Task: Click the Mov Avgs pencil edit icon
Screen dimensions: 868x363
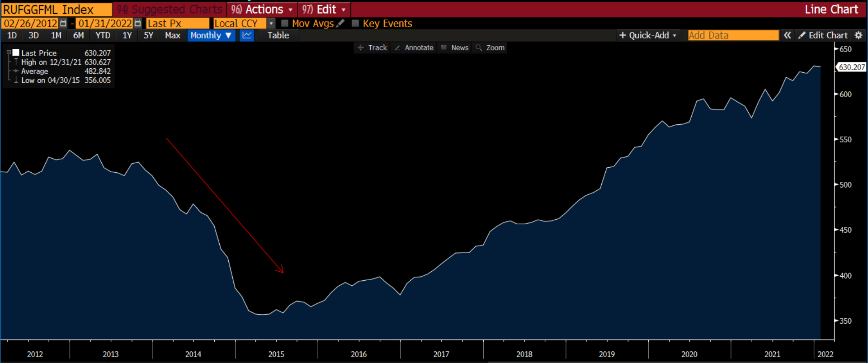Action: tap(340, 23)
